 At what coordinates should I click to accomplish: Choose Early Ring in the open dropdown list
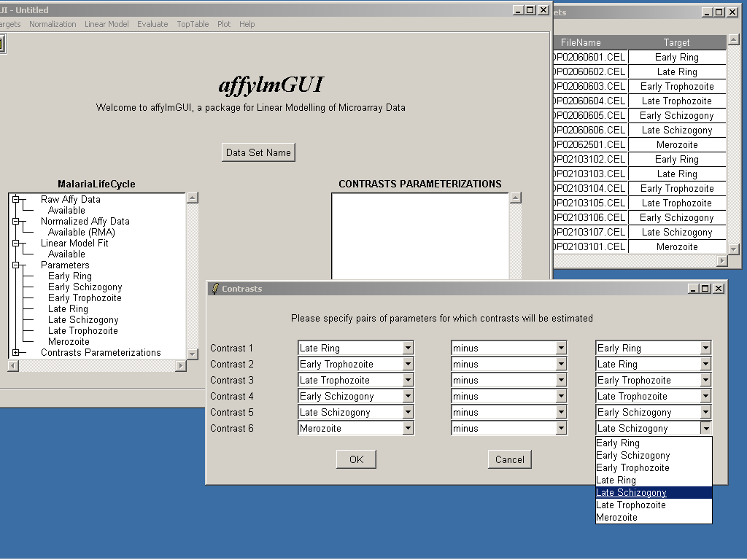point(618,443)
